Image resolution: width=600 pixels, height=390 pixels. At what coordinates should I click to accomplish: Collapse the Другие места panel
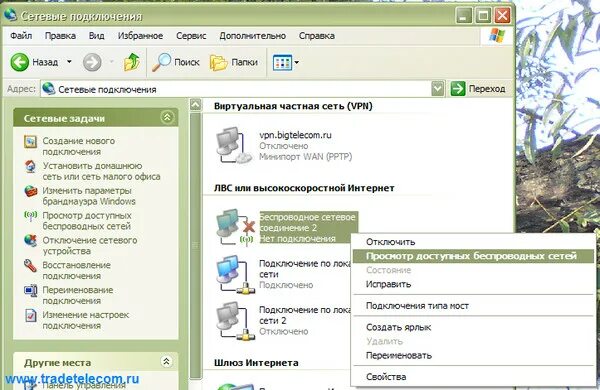pos(166,362)
